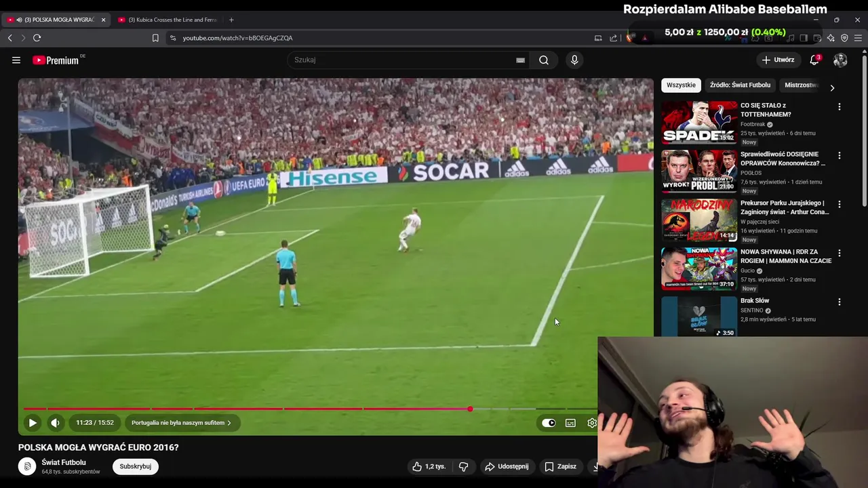Open the VPN shield icon
This screenshot has height=488, width=868.
tap(844, 38)
